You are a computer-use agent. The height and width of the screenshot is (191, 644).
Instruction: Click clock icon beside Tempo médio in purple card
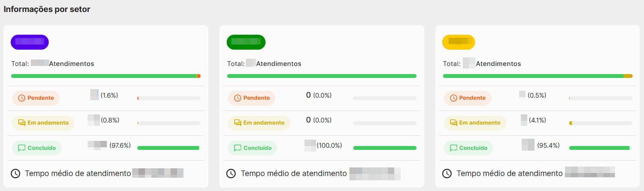pyautogui.click(x=15, y=173)
